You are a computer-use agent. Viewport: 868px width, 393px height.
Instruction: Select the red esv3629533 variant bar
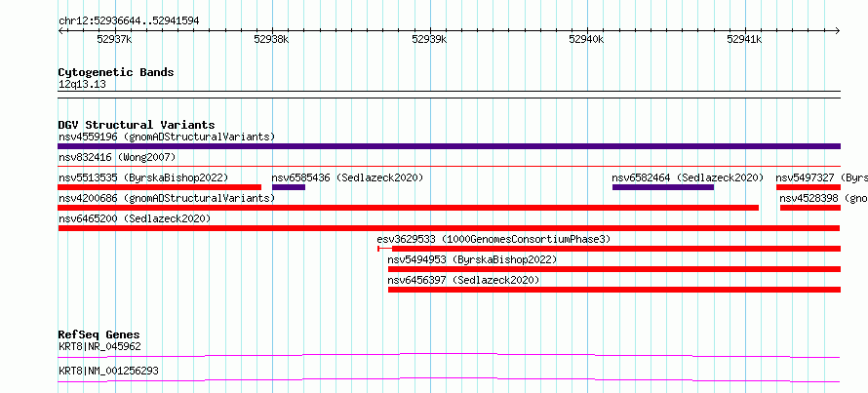(609, 249)
